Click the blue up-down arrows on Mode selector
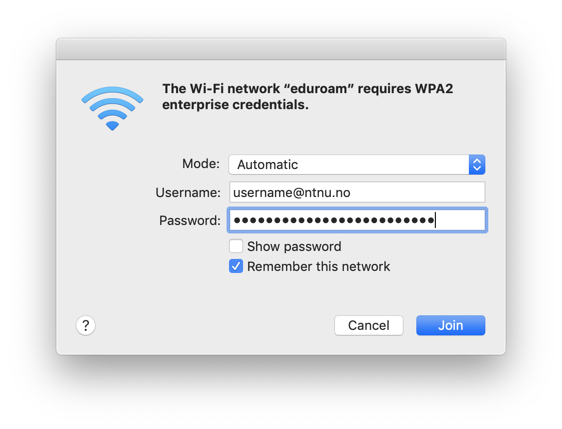 [x=477, y=165]
